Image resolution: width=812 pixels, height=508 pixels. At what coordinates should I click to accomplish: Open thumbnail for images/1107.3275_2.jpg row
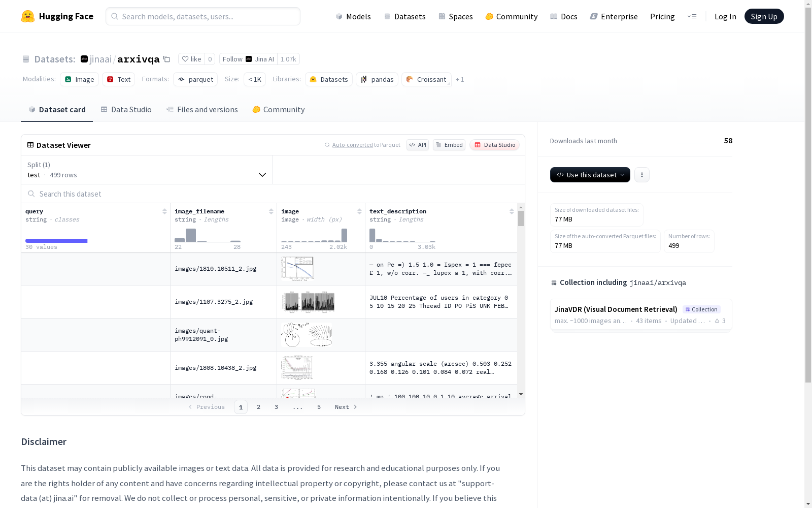(x=308, y=302)
